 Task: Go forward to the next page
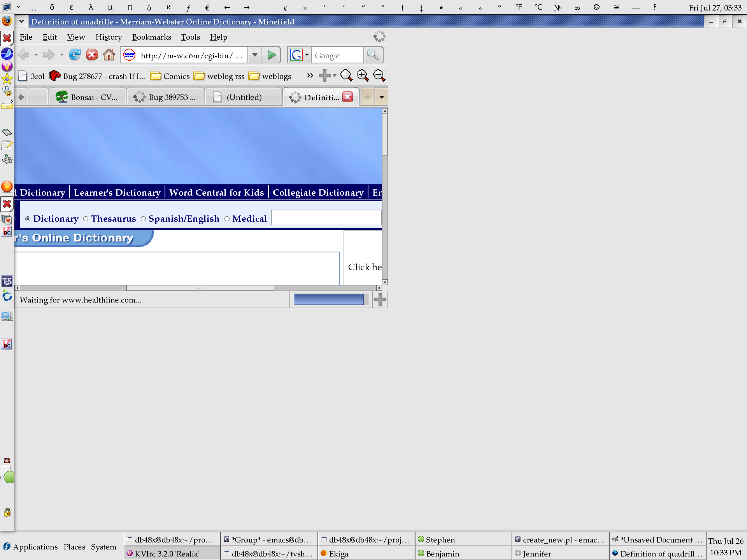coord(49,55)
